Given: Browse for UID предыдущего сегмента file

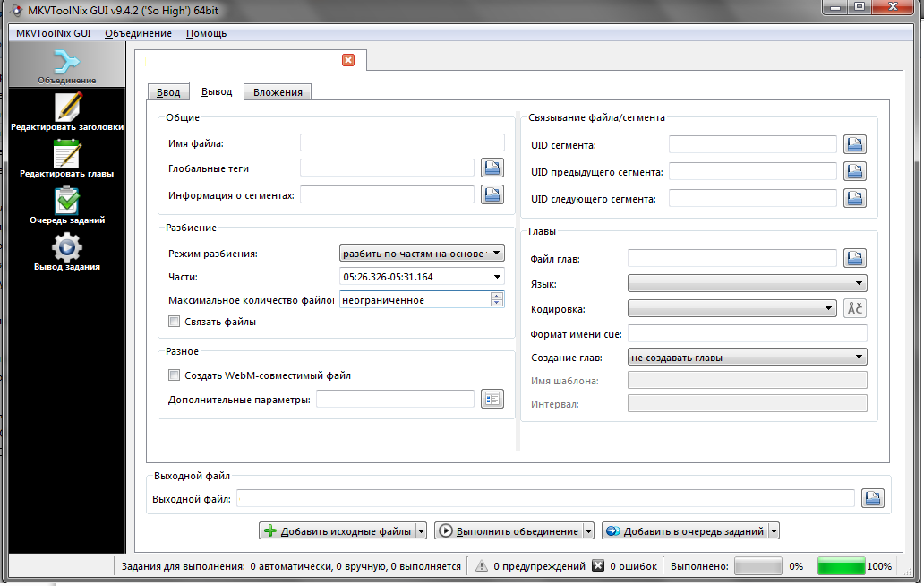Looking at the screenshot, I should click(x=855, y=171).
